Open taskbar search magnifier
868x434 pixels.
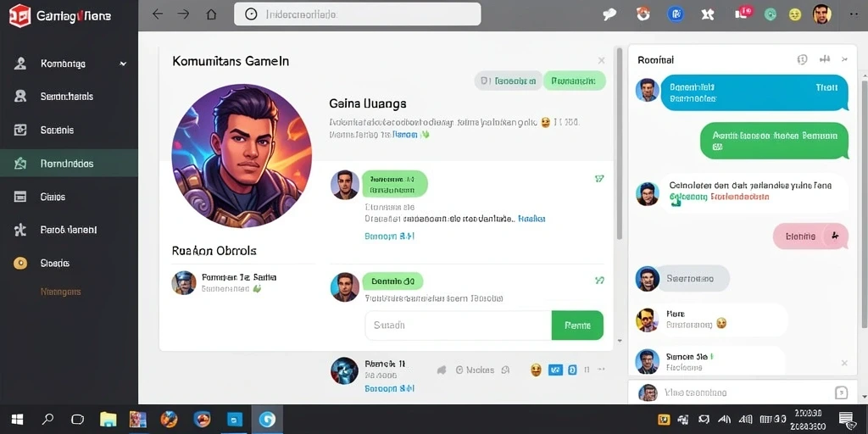pyautogui.click(x=48, y=419)
